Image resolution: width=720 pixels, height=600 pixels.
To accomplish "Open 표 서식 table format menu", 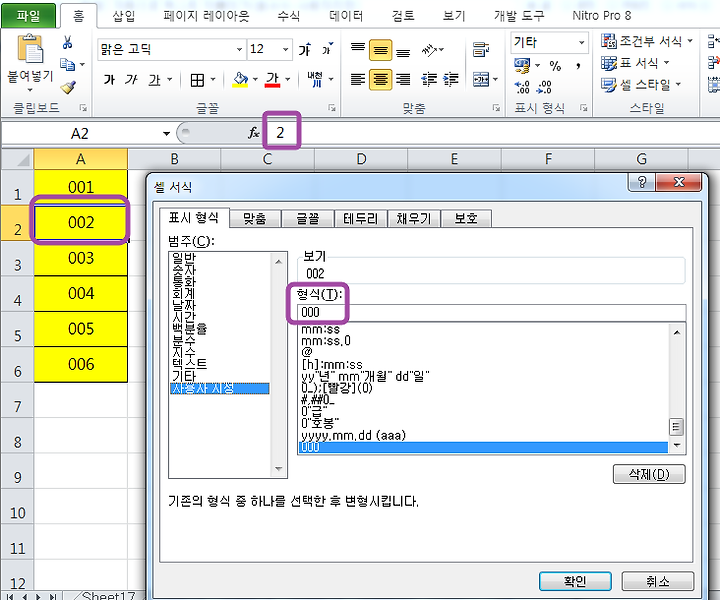I will point(635,63).
